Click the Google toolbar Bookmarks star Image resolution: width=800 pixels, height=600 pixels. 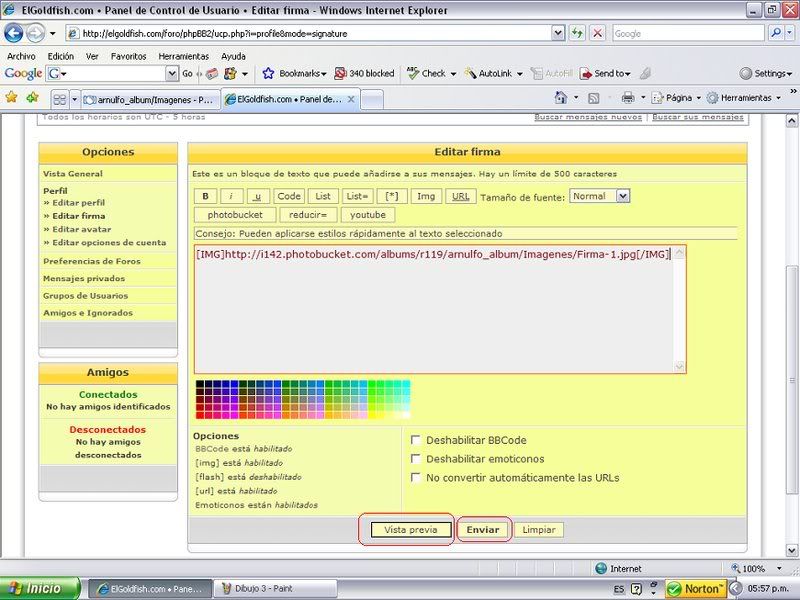point(268,73)
